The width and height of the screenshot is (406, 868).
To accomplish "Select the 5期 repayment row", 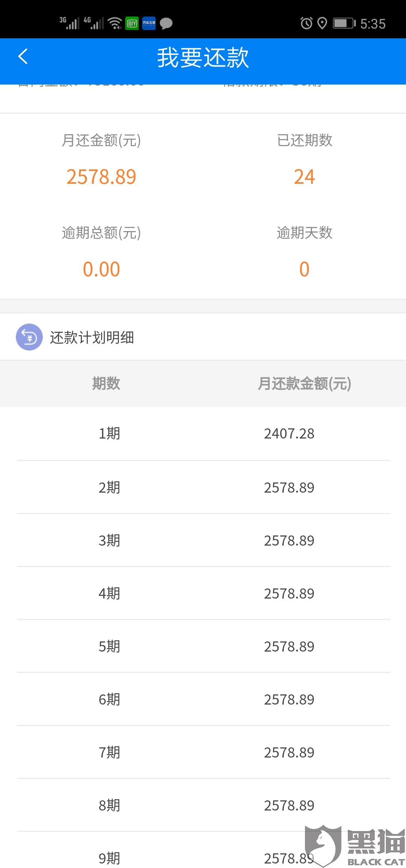I will coord(203,646).
